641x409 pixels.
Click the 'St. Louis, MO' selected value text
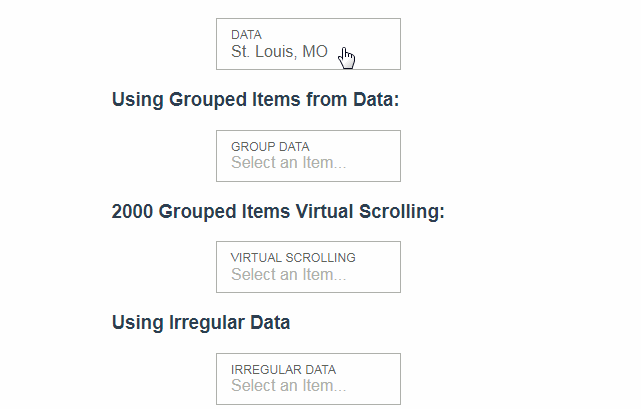click(279, 52)
